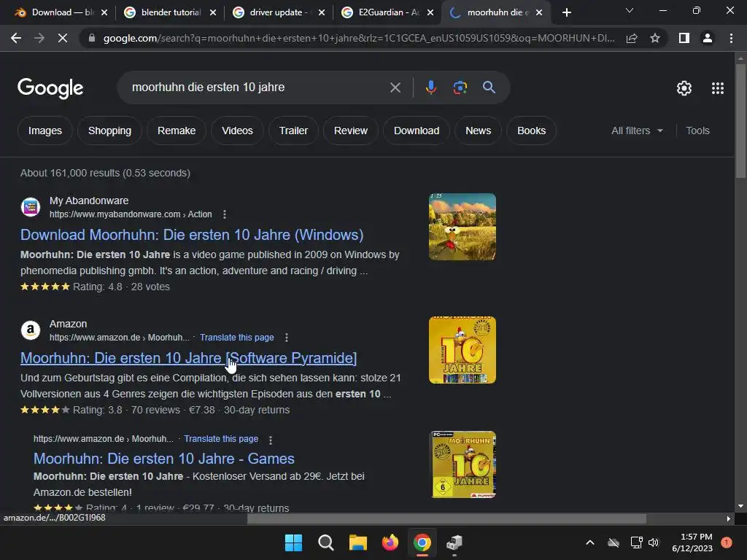
Task: Open more options for Amazon Games result
Action: 271,440
